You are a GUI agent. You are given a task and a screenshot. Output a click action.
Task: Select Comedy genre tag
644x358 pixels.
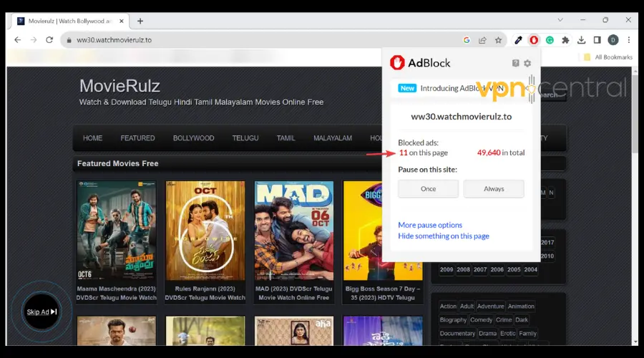(x=481, y=320)
